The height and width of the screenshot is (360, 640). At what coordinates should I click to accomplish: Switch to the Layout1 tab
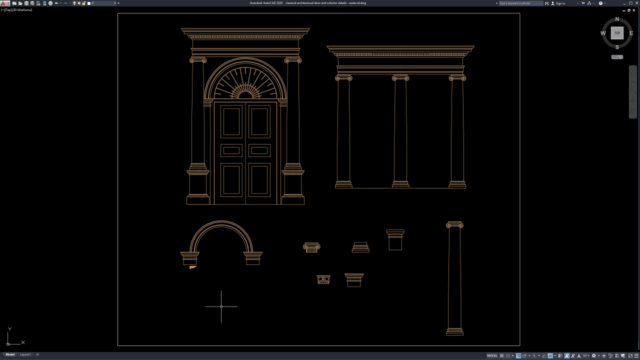click(x=25, y=355)
